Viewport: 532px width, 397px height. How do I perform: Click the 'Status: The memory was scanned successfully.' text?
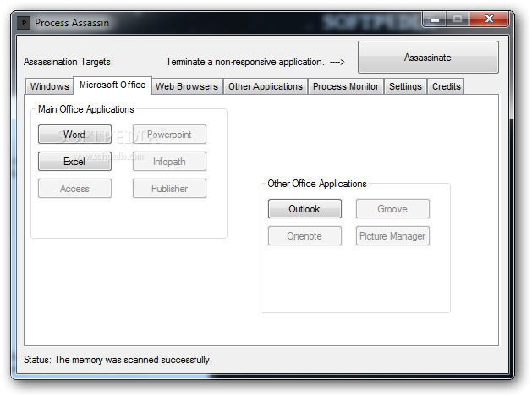[x=118, y=360]
